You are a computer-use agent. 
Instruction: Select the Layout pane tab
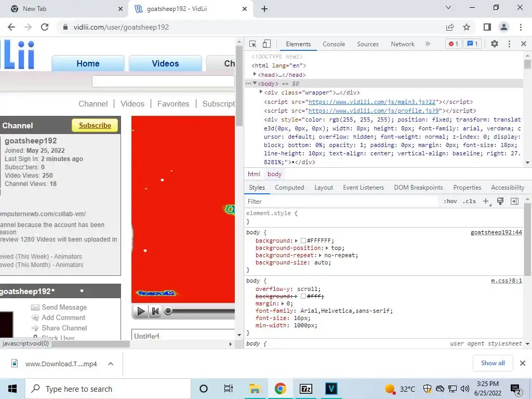(x=324, y=188)
